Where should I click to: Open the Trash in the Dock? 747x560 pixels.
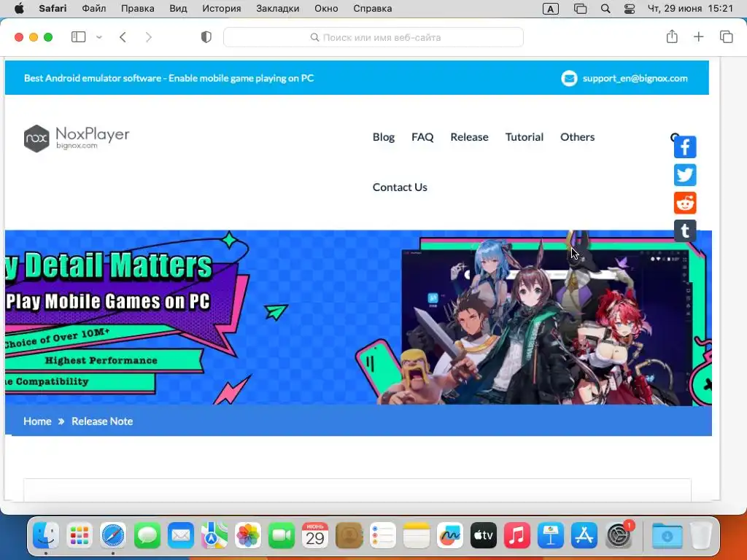point(701,536)
